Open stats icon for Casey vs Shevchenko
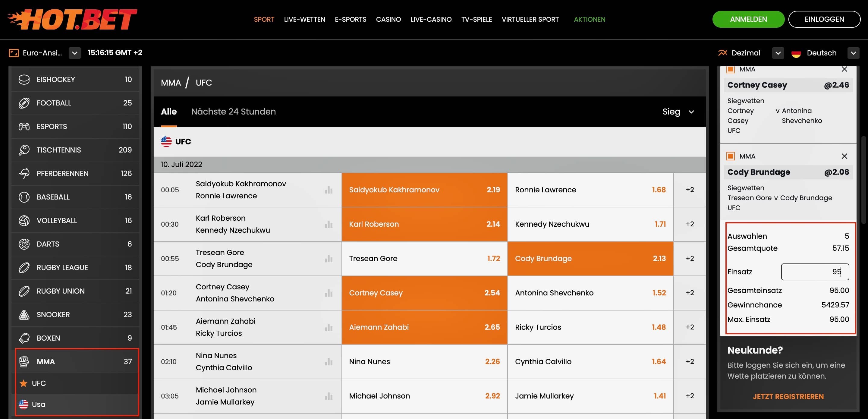Image resolution: width=868 pixels, height=419 pixels. coord(329,293)
